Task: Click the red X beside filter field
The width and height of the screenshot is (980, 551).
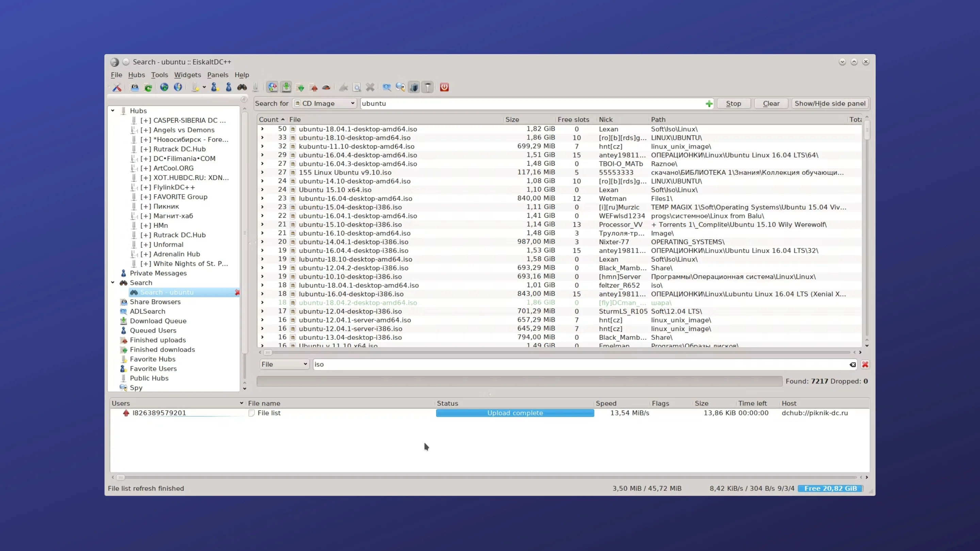Action: (865, 364)
